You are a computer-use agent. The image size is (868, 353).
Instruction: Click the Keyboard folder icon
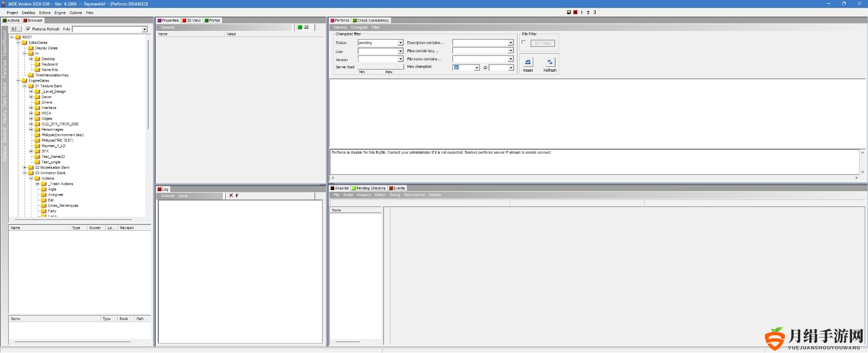coord(37,64)
